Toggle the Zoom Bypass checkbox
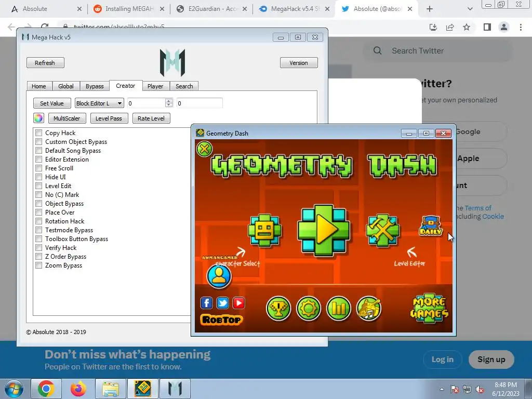 tap(38, 265)
